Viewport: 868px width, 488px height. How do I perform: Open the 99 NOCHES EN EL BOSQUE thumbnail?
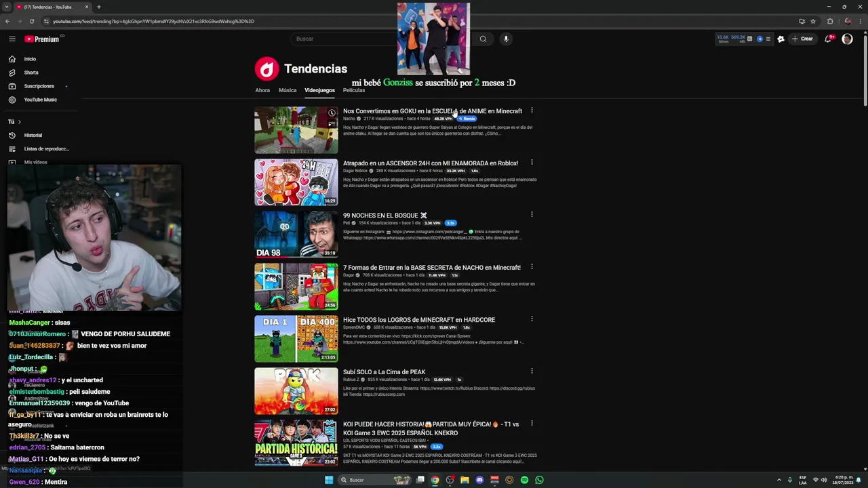[296, 235]
